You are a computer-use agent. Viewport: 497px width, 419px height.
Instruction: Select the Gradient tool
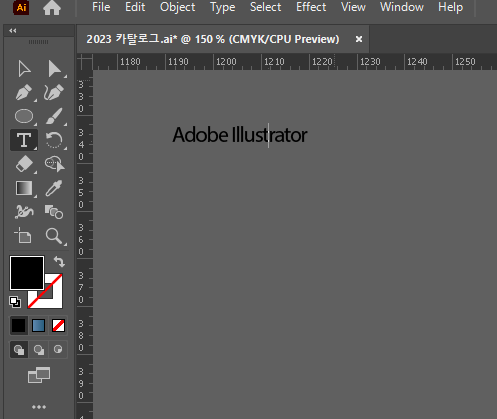pyautogui.click(x=24, y=188)
